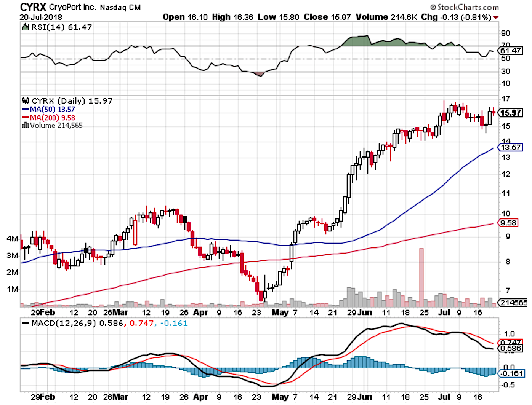
Task: Click the StockCharts.com copyright text
Action: coord(465,7)
